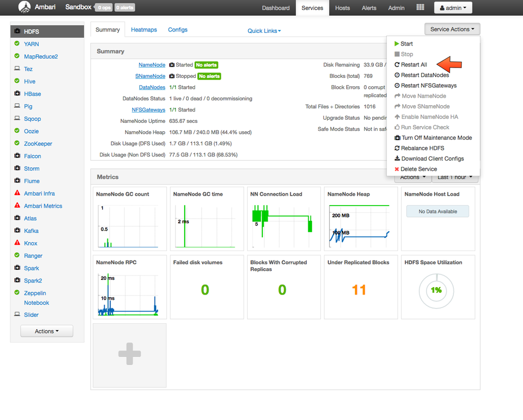Click the HDFS Space Utilization 1% gauge
Screen dimensions: 523x420
(436, 290)
